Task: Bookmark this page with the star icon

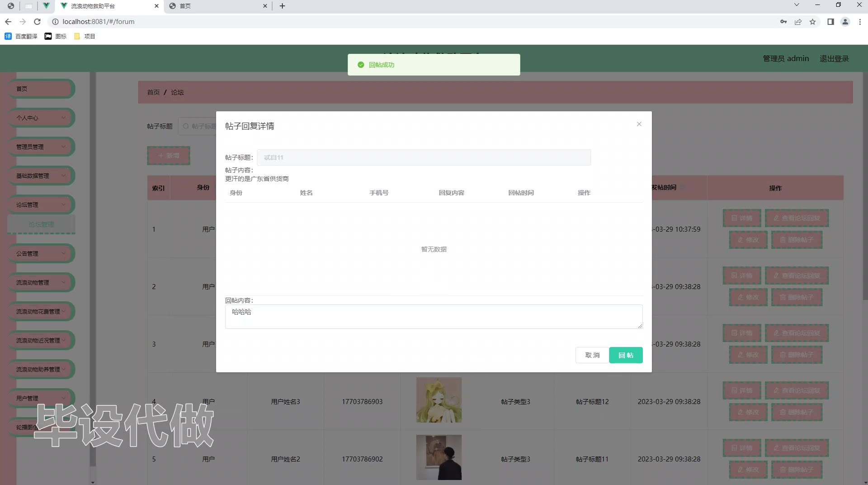Action: 812,22
